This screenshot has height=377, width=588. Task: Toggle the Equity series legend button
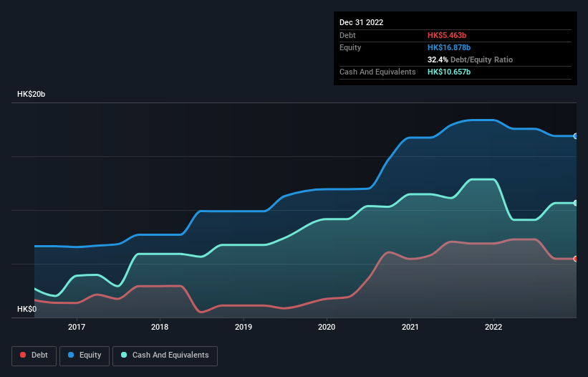85,355
